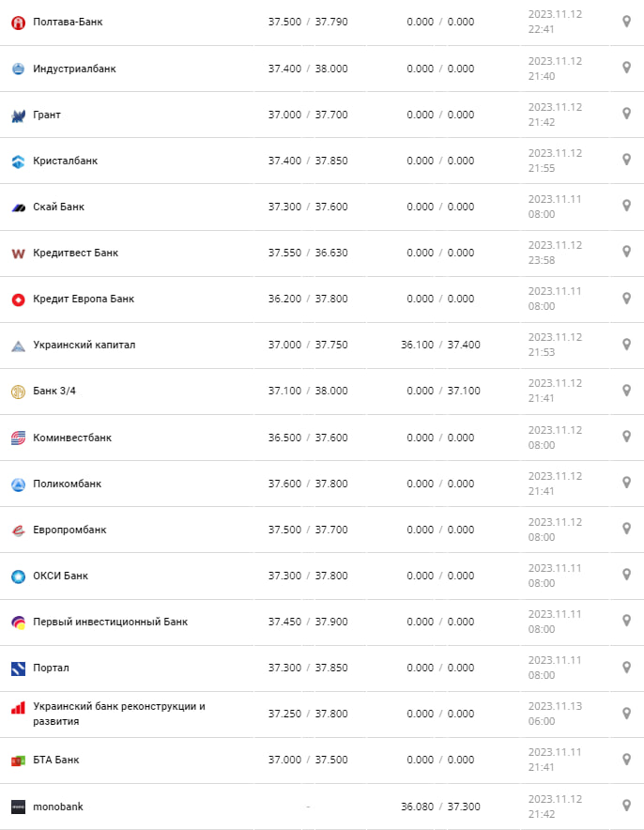Open map location for Скай Банк
The height and width of the screenshot is (830, 644).
point(626,206)
